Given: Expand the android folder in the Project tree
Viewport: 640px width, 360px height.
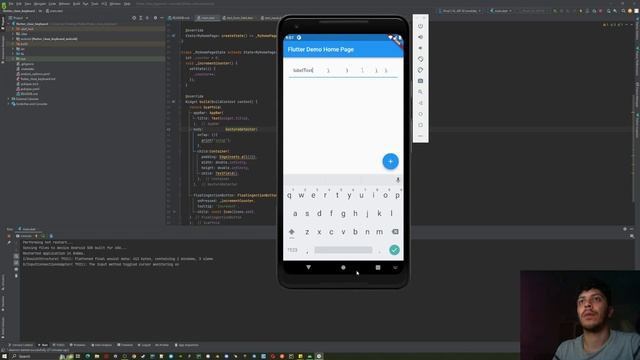Looking at the screenshot, I should [13, 39].
